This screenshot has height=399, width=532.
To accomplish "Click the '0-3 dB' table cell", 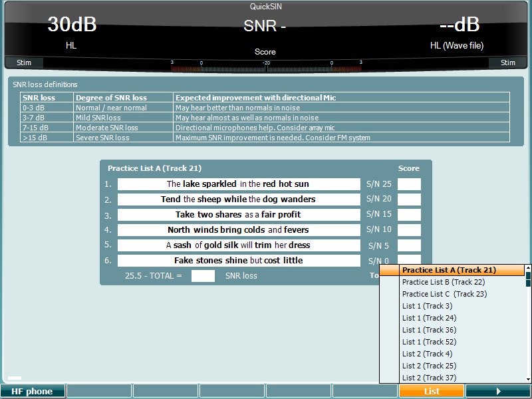I will (47, 108).
